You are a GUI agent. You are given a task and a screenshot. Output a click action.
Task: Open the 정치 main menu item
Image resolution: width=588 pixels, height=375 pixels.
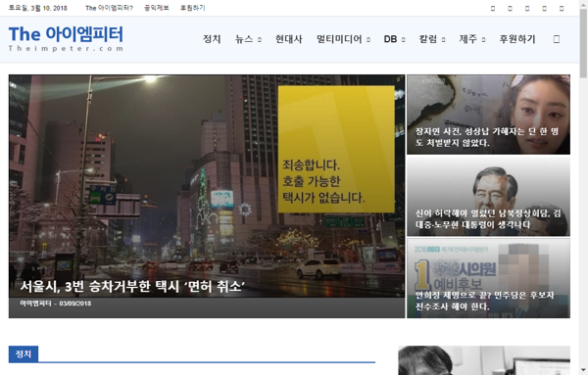212,39
